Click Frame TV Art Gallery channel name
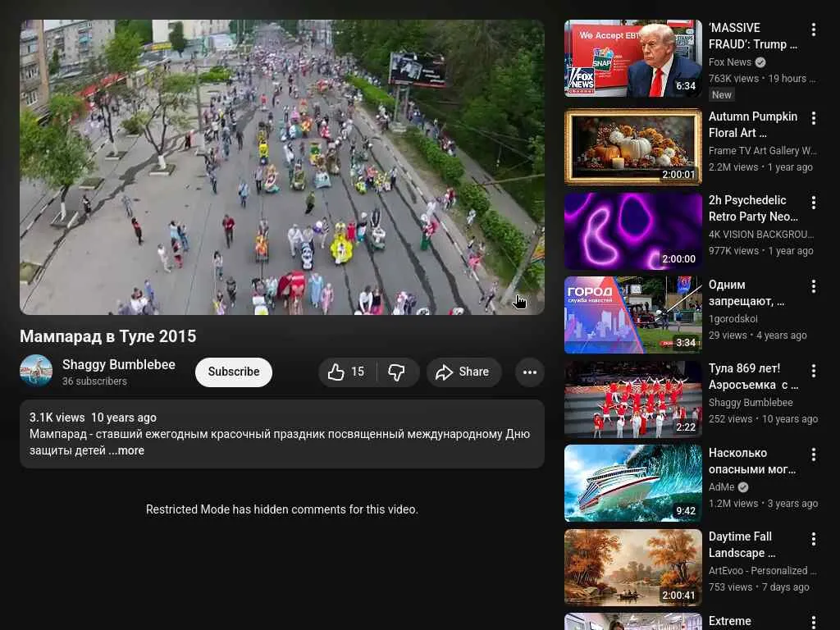 (x=762, y=151)
